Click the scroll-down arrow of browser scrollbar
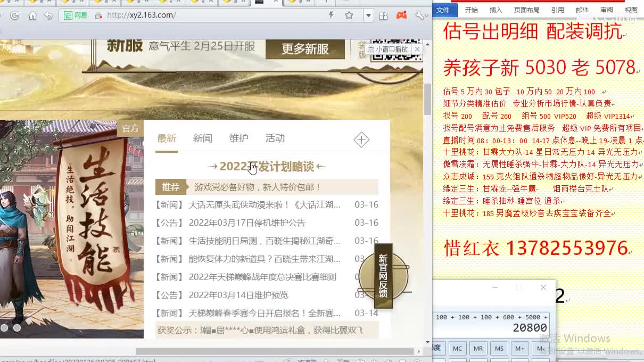This screenshot has width=644, height=362. 427,342
